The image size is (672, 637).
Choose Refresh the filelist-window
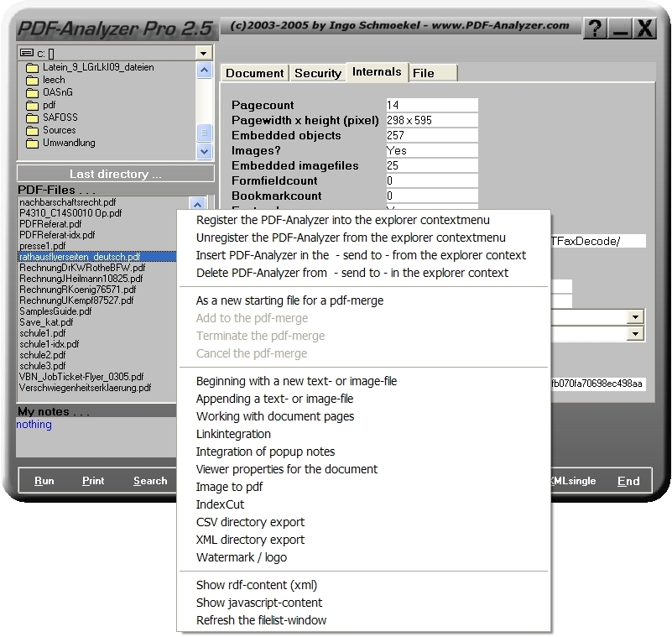[363, 620]
